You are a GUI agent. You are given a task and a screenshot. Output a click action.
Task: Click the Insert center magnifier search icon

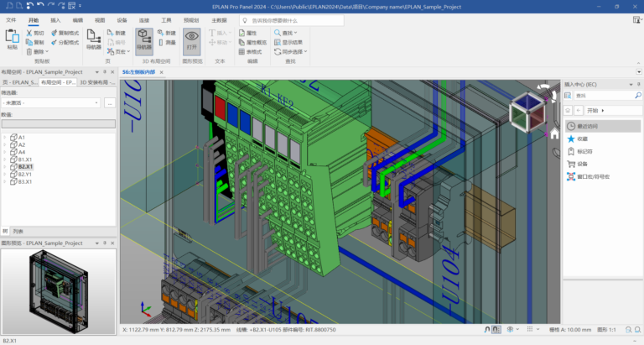(x=638, y=96)
